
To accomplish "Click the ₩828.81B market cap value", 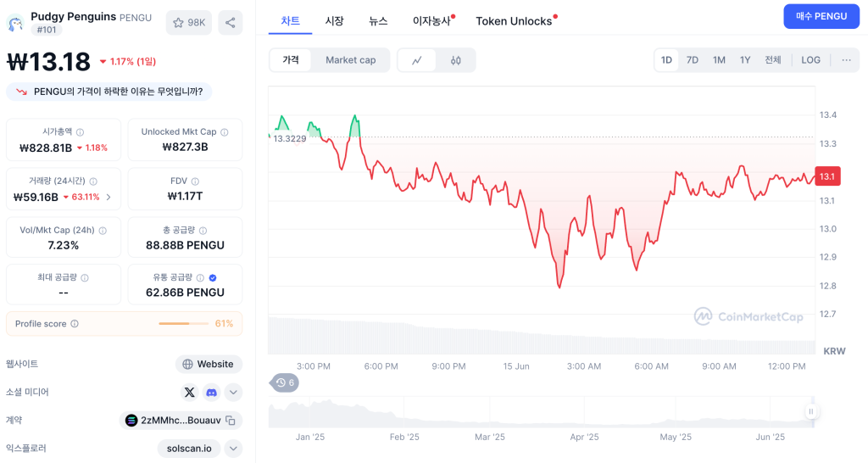I will tap(46, 148).
